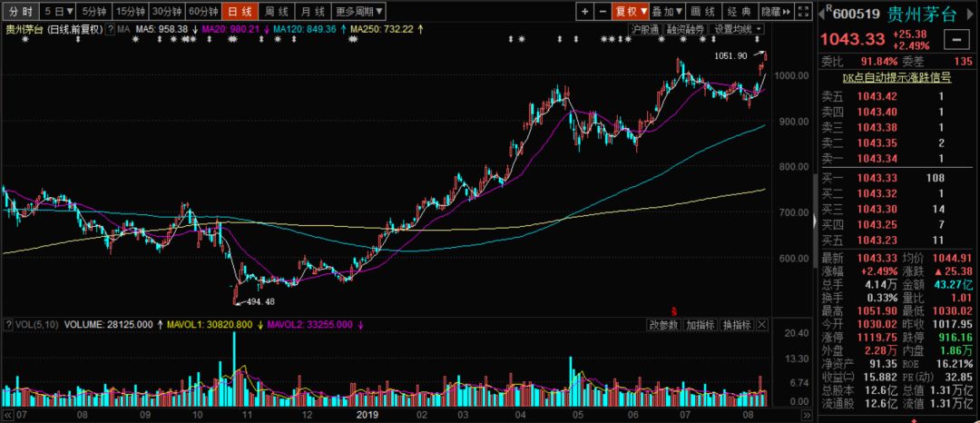Close the volume indicator panel
This screenshot has height=423, width=980.
(762, 325)
